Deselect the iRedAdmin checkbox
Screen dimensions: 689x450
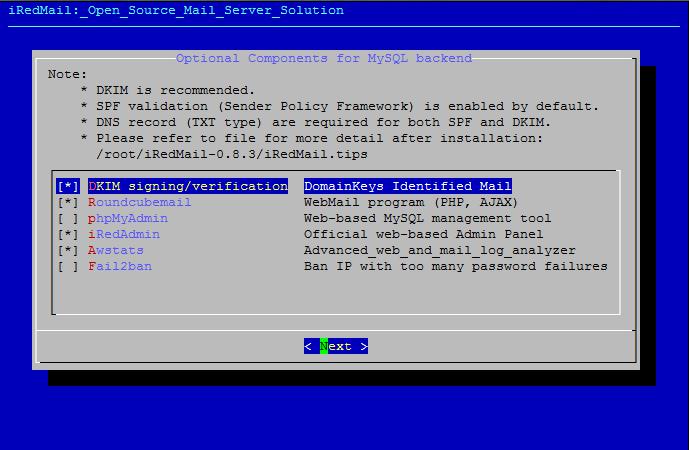[x=68, y=234]
